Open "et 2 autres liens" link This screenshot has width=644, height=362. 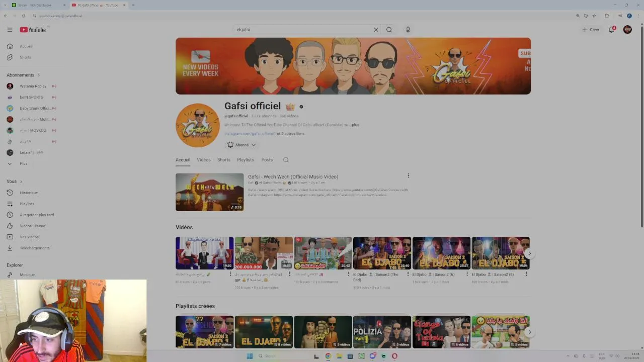click(x=291, y=134)
